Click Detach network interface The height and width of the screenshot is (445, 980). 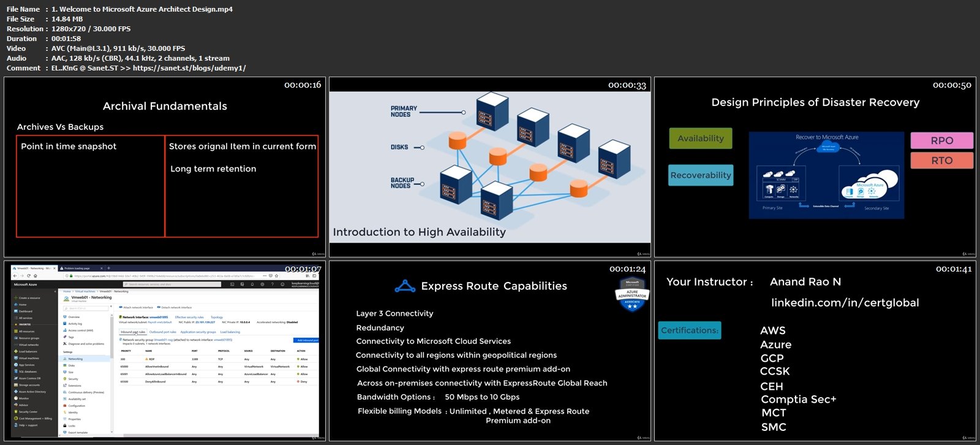(x=174, y=307)
